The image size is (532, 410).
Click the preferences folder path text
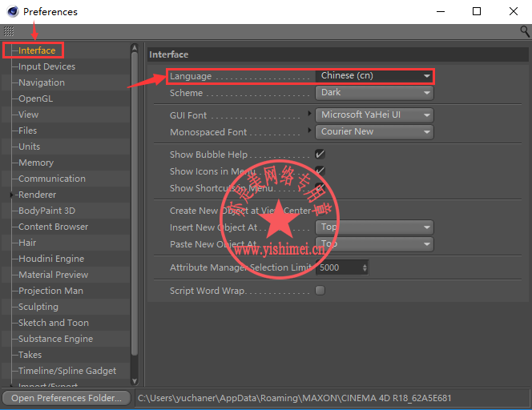pos(295,398)
